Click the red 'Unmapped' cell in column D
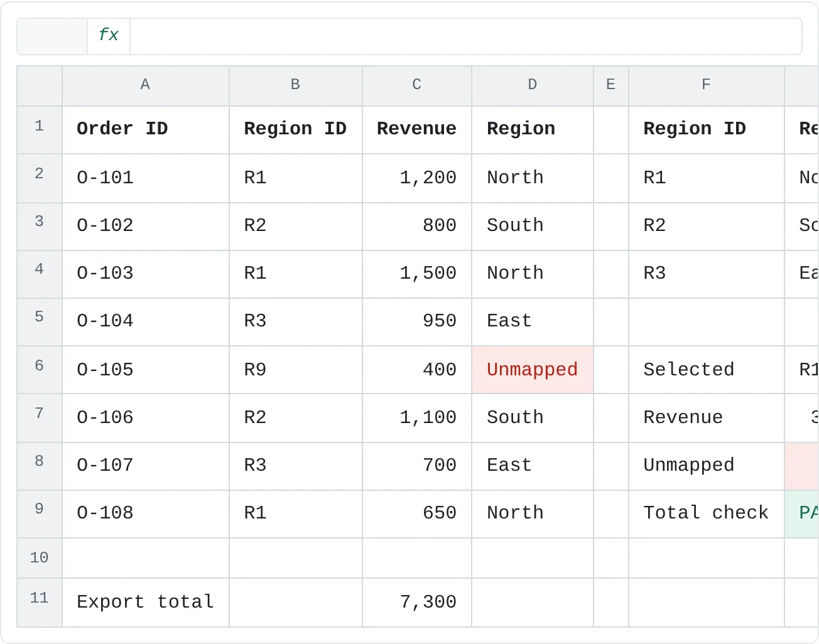The height and width of the screenshot is (644, 819). [533, 370]
